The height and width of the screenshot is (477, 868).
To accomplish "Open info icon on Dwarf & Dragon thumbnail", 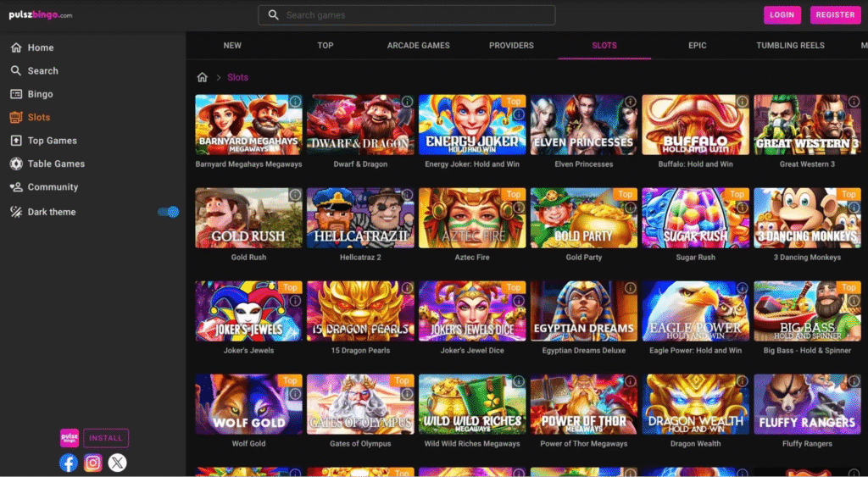I will [407, 102].
